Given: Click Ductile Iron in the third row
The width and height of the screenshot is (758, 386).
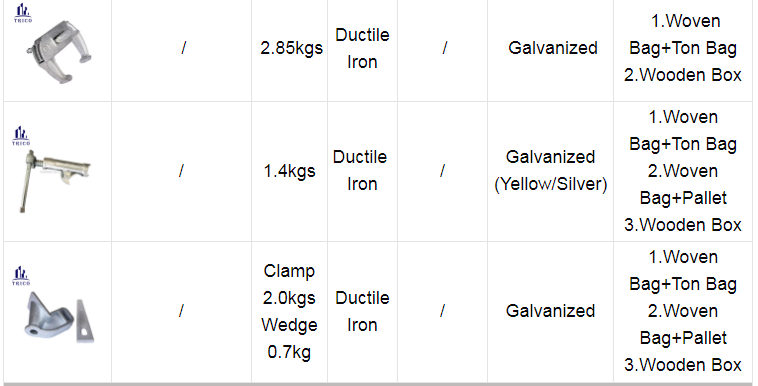Looking at the screenshot, I should (363, 311).
